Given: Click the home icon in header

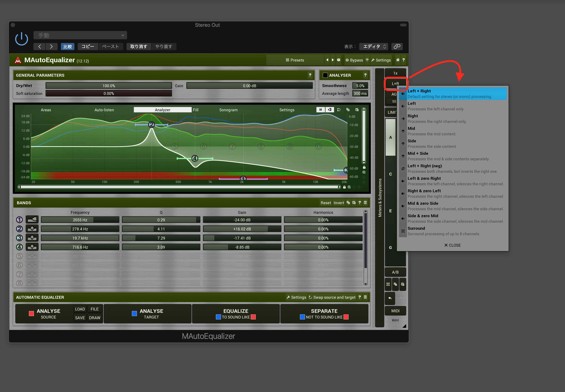Looking at the screenshot, I should pos(398,60).
